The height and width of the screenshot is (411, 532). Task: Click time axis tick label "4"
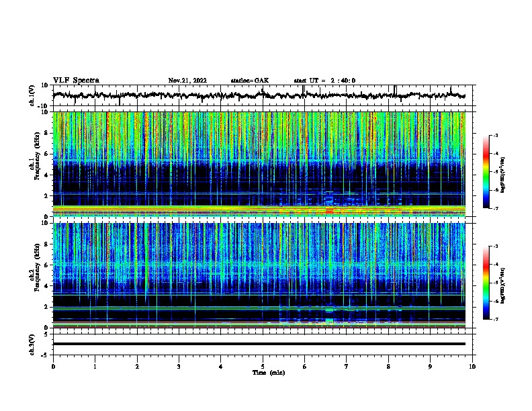tap(221, 367)
